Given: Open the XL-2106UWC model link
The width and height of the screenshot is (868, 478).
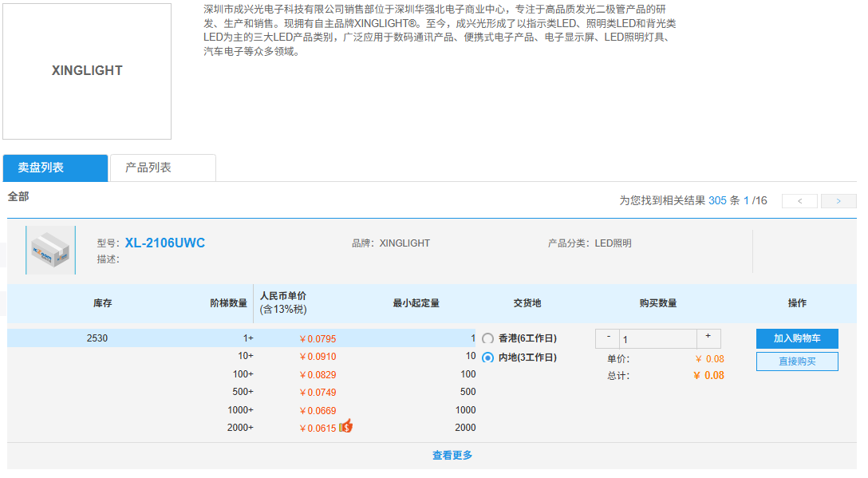Looking at the screenshot, I should [165, 243].
